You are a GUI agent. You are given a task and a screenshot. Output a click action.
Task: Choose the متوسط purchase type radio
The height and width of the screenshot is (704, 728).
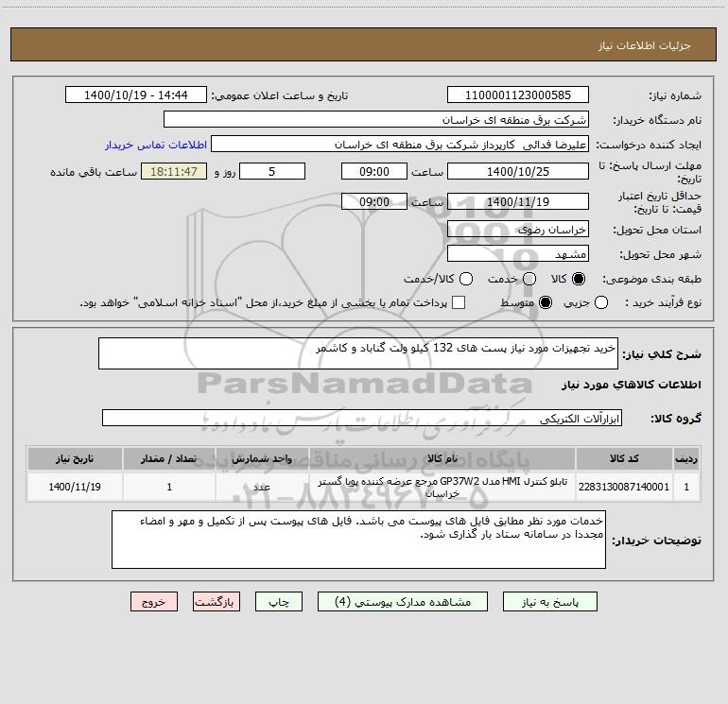click(x=546, y=302)
